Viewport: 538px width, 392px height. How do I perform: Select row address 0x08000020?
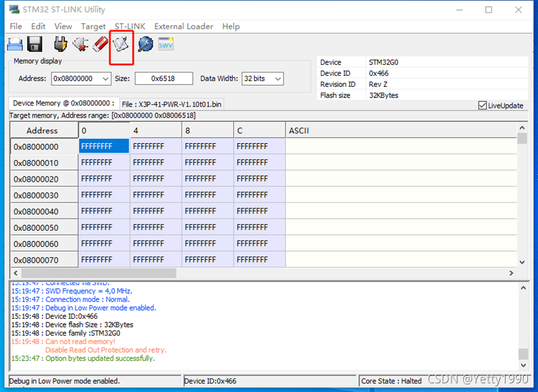44,179
